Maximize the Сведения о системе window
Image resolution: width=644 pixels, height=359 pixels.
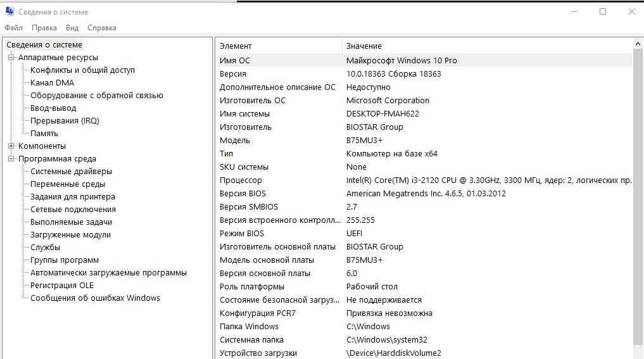click(602, 11)
